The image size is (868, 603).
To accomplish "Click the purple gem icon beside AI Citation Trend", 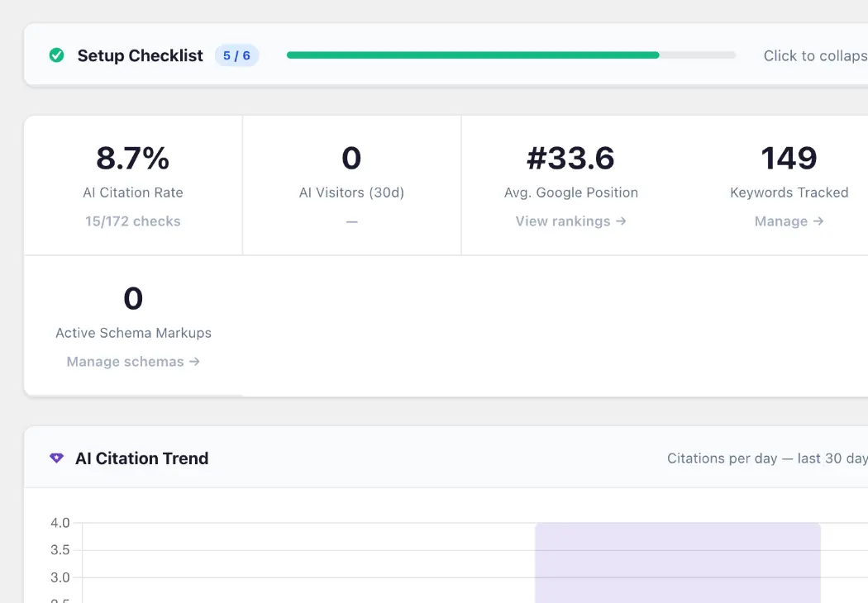I will click(56, 458).
